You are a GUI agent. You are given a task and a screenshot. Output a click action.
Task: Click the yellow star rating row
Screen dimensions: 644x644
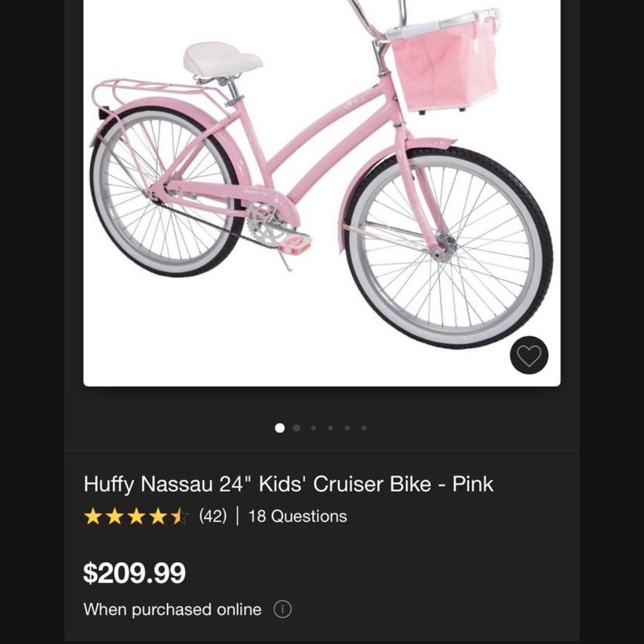[136, 516]
